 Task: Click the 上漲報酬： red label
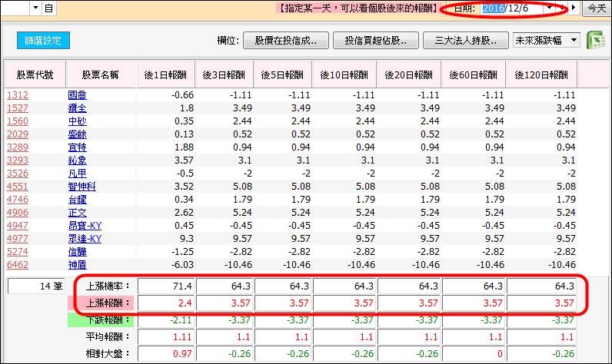pos(101,303)
